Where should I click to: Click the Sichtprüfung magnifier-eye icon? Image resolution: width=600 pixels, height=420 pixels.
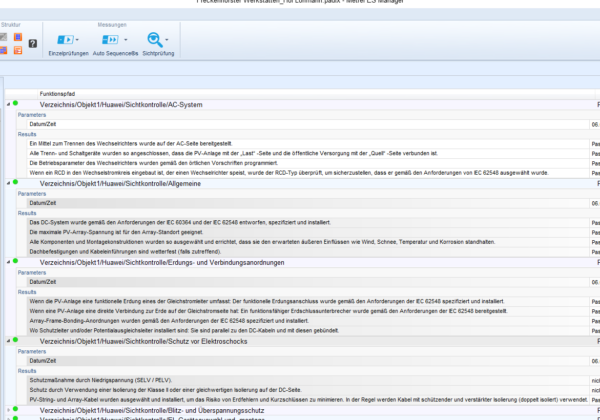[x=155, y=40]
